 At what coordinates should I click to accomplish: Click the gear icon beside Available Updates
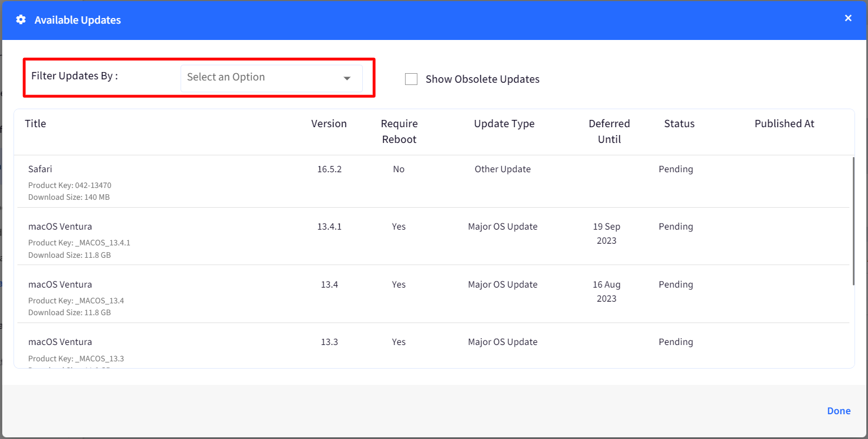[x=21, y=20]
